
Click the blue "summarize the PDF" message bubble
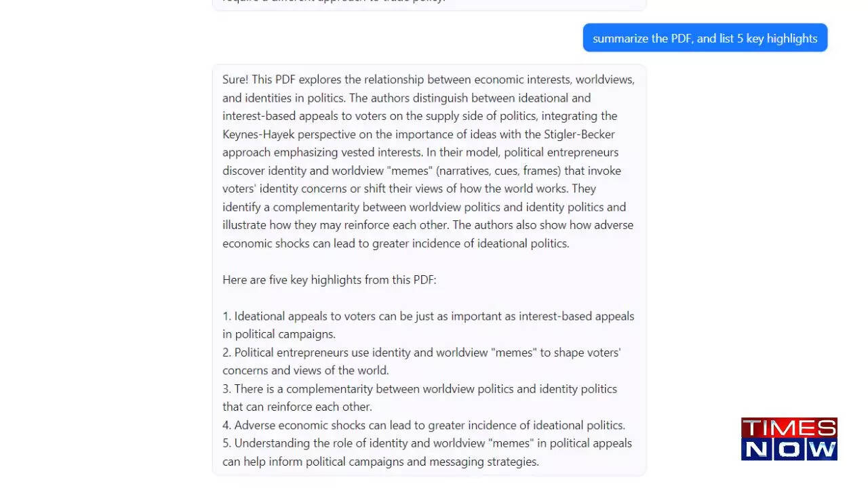tap(705, 39)
